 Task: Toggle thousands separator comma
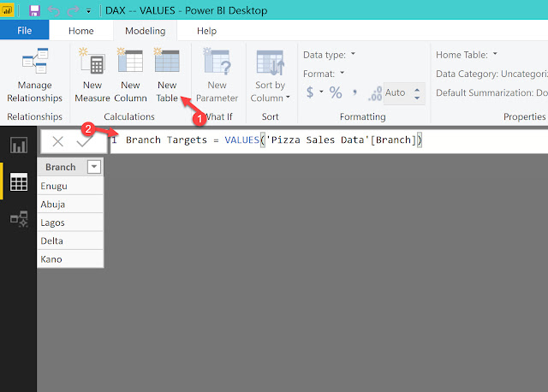[354, 92]
